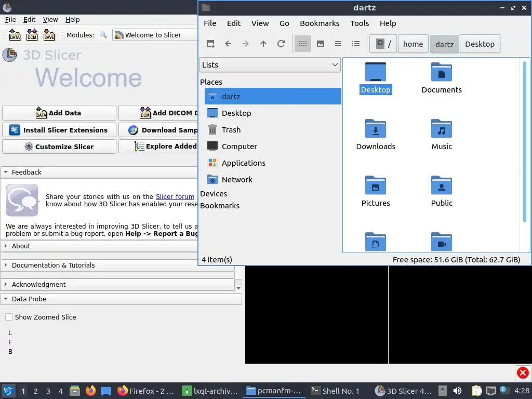
Task: Select Desktop in Places sidebar
Action: click(273, 113)
